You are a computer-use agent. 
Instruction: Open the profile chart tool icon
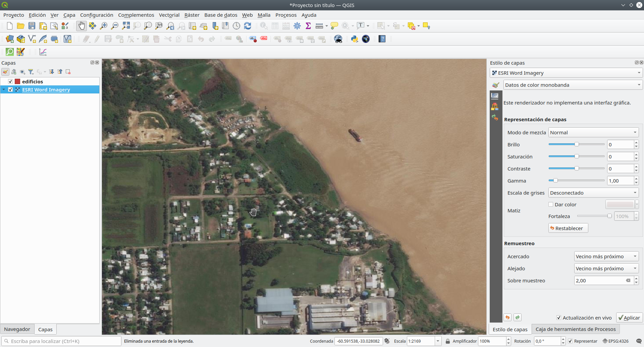(x=43, y=52)
